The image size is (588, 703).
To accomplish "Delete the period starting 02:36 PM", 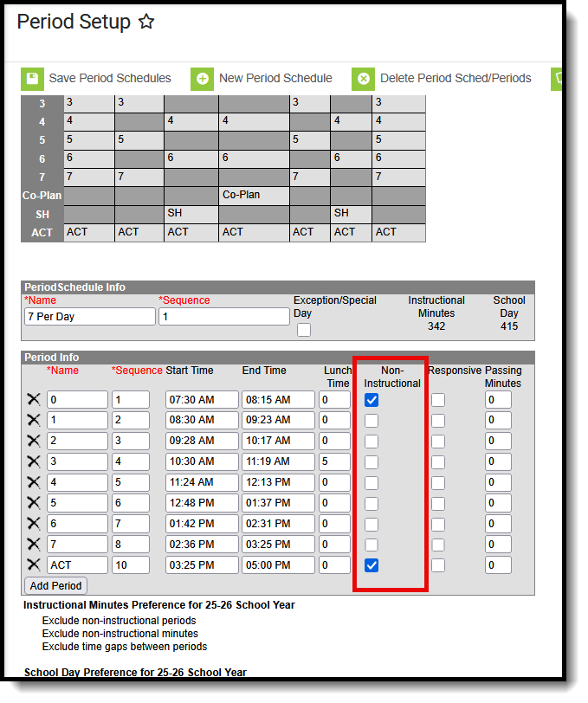I will [34, 545].
